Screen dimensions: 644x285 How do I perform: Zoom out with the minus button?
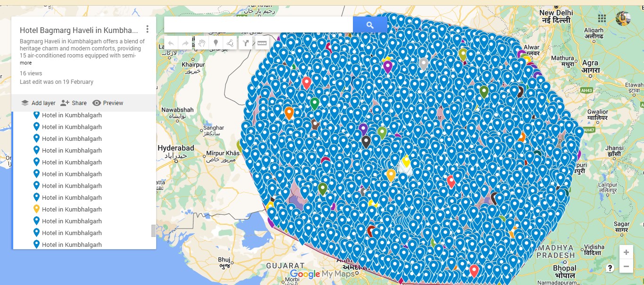[x=626, y=267]
